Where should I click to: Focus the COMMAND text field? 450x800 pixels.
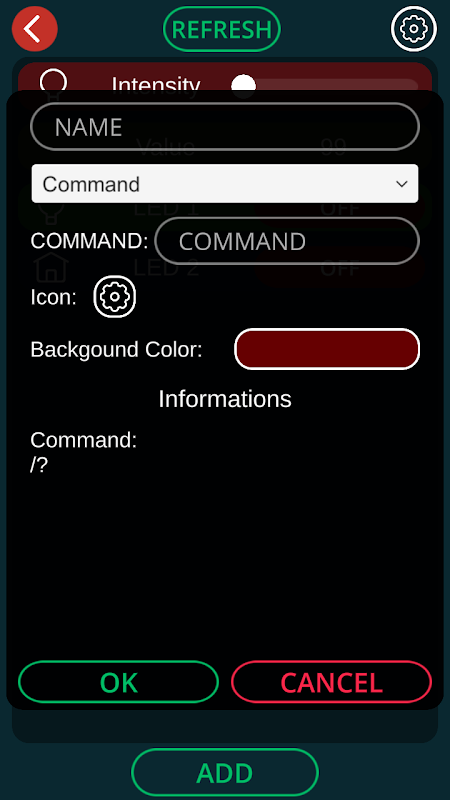pyautogui.click(x=287, y=241)
